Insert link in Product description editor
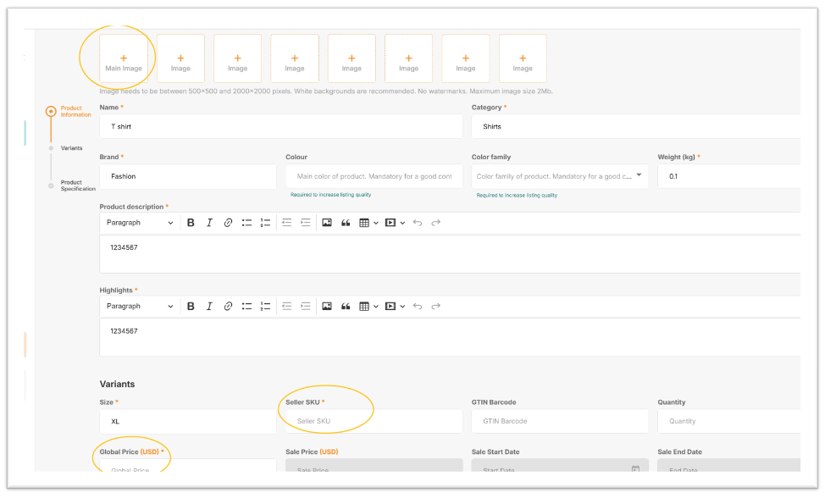Screen dimensions: 825x504 coord(228,223)
